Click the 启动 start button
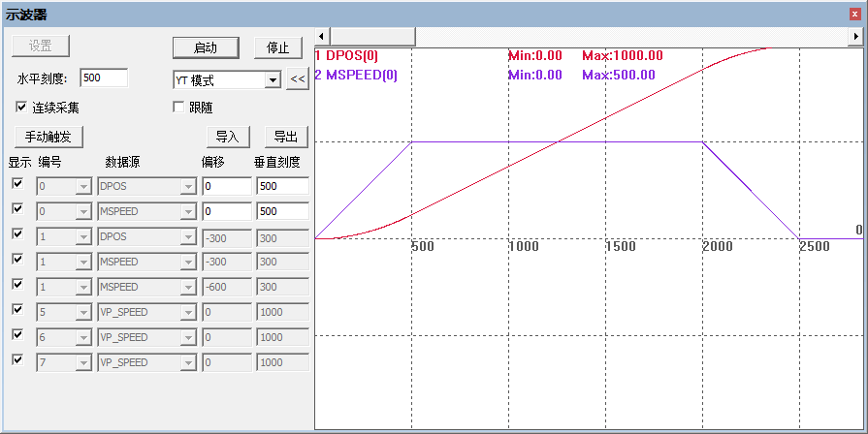This screenshot has width=868, height=434. [x=206, y=48]
